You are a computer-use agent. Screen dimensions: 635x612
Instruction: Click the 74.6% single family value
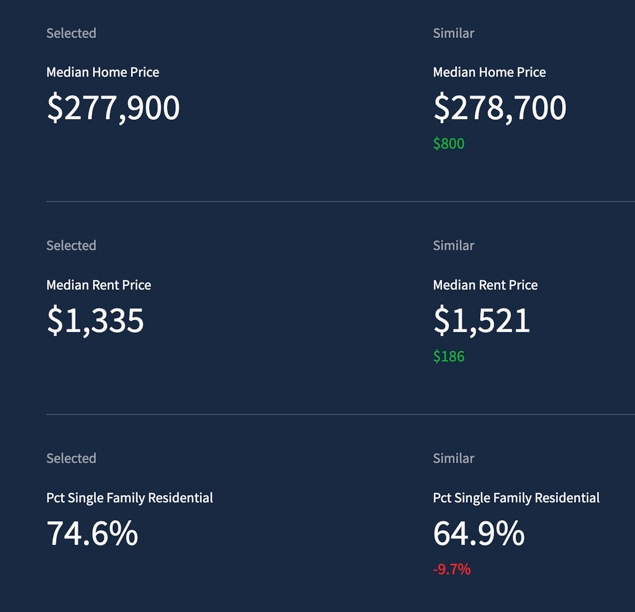pyautogui.click(x=92, y=534)
